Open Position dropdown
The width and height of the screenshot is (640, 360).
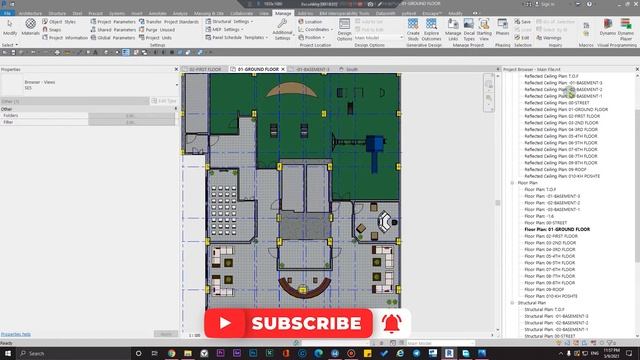[311, 38]
